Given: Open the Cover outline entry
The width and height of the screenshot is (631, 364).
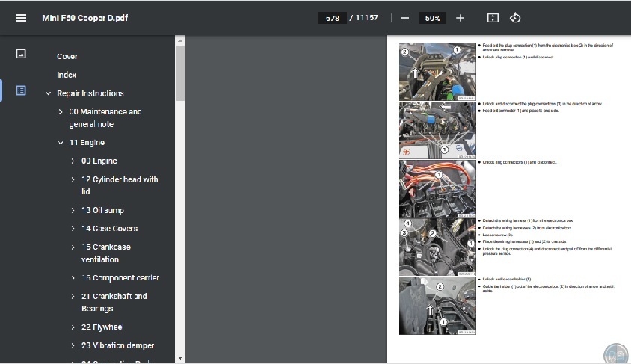Looking at the screenshot, I should (67, 56).
